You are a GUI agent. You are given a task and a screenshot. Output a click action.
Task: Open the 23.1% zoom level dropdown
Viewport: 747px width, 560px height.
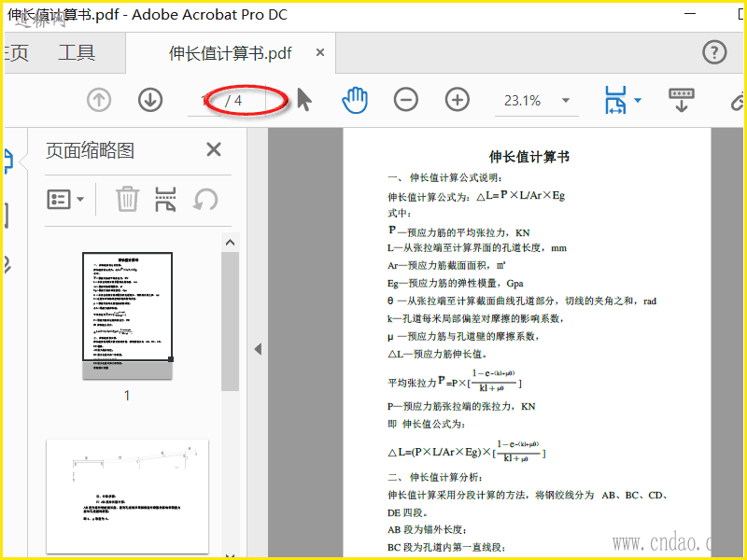tap(566, 101)
